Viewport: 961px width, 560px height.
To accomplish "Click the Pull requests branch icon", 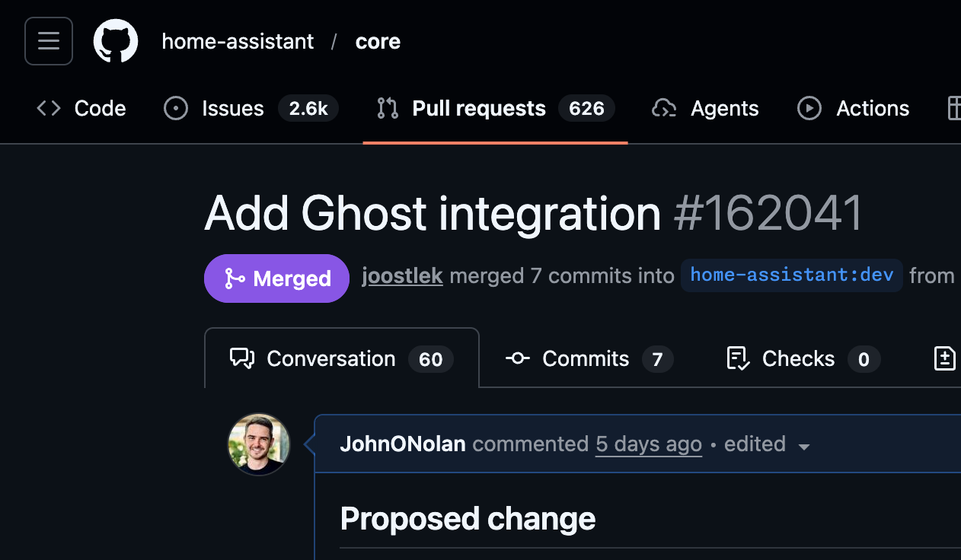I will click(388, 109).
